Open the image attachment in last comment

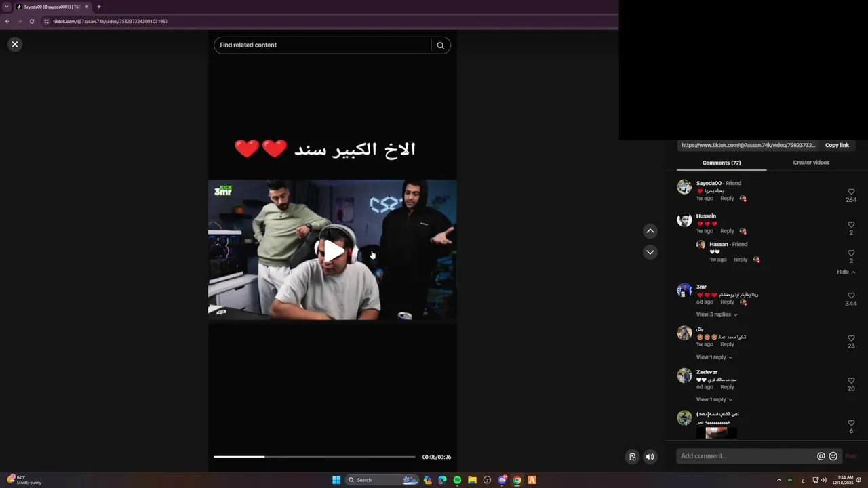[x=716, y=432]
